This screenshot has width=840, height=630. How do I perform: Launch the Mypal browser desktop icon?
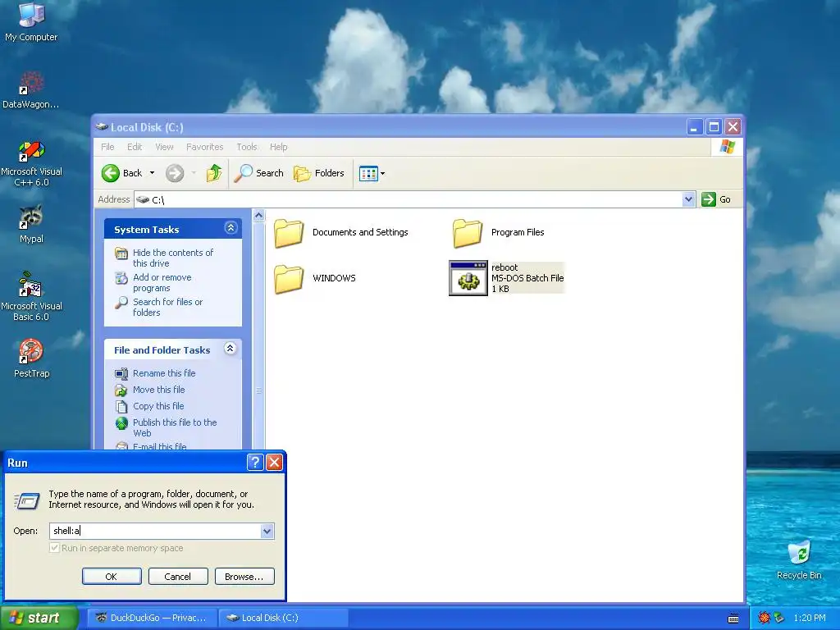point(31,224)
